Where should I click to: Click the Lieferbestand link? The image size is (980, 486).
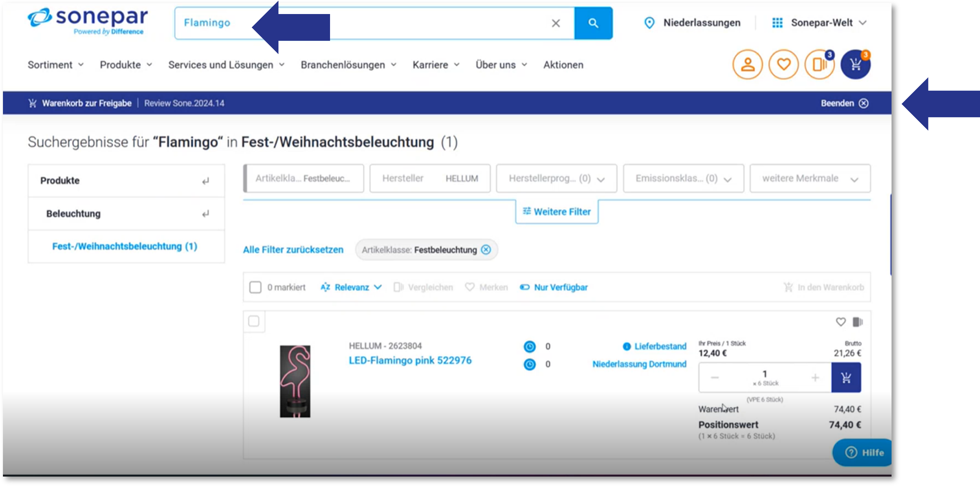coord(660,346)
